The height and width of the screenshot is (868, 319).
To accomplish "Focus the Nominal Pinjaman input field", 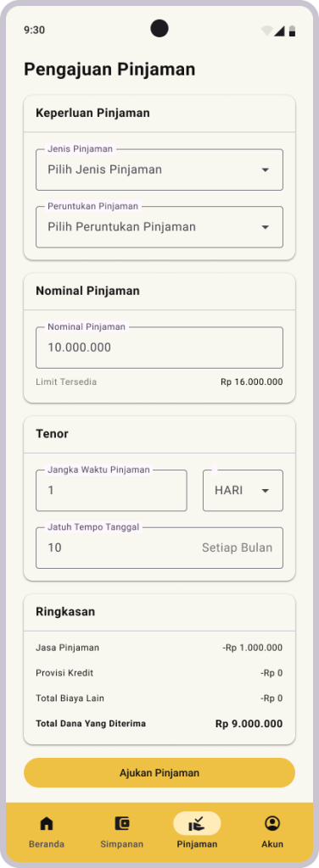I will tap(159, 348).
